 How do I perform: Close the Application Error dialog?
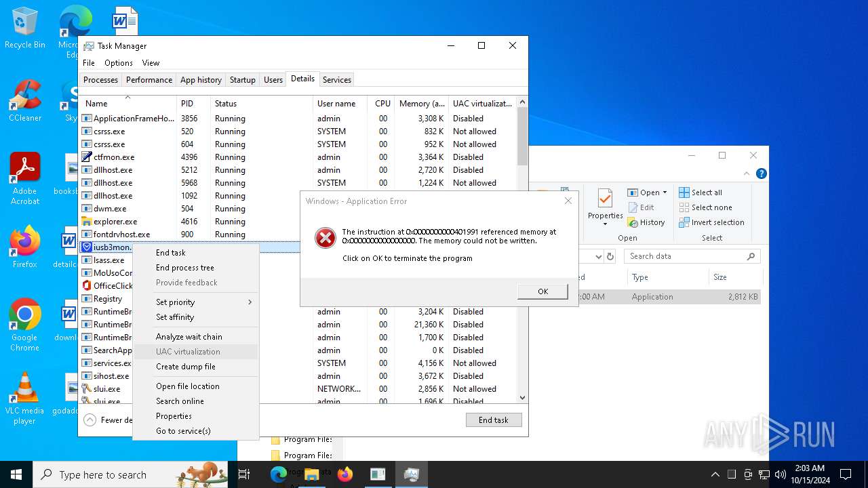tap(568, 201)
